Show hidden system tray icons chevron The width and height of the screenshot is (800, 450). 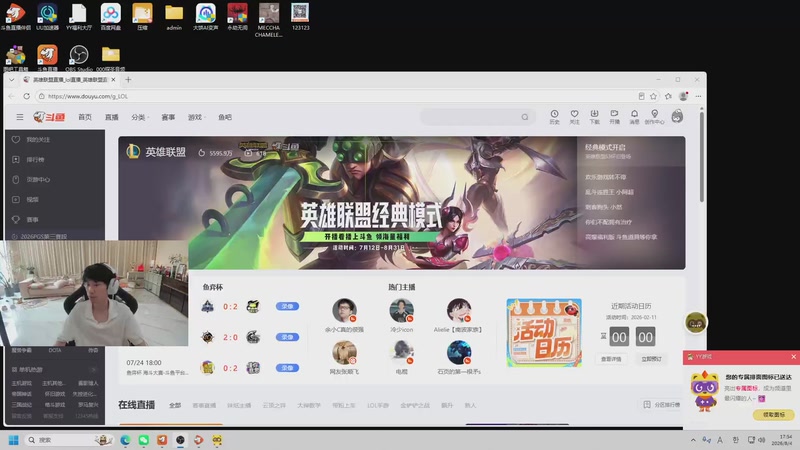click(693, 440)
